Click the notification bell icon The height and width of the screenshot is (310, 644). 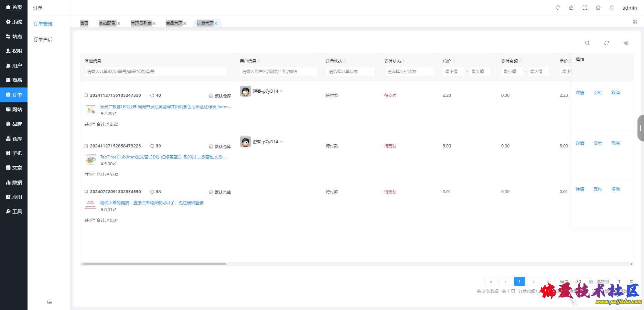612,8
